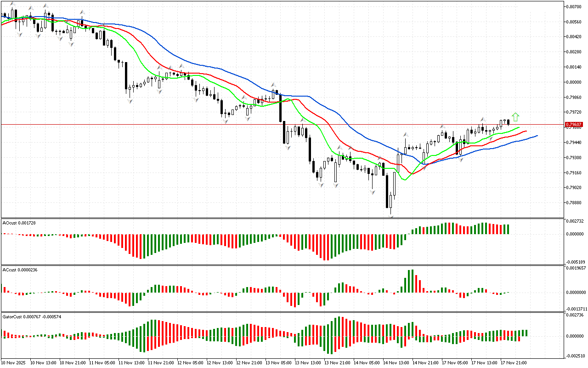Click the down fractal arrow below the lowest candle

click(x=391, y=215)
